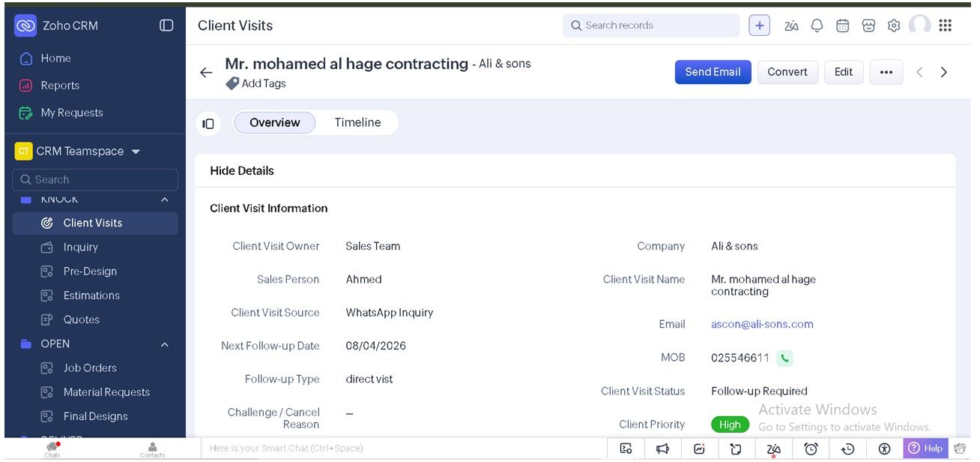The image size is (980, 462).
Task: Click the plus create-record button
Action: click(760, 25)
